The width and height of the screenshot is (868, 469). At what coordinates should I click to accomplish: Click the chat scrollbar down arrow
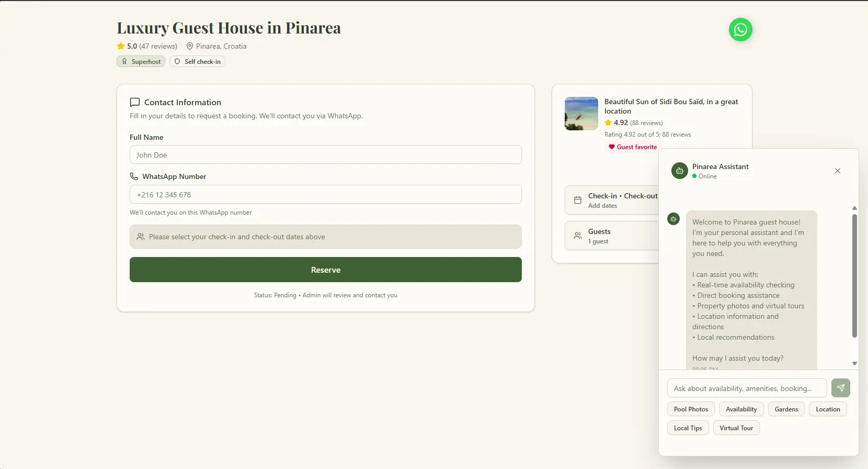click(x=854, y=363)
